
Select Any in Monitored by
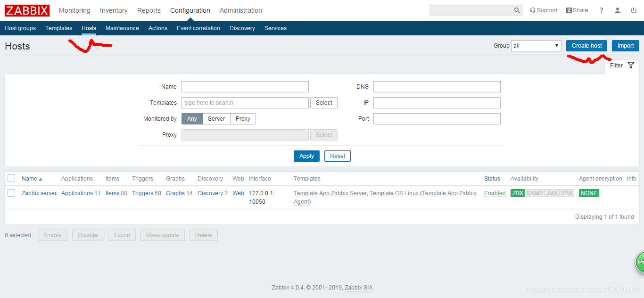pyautogui.click(x=192, y=119)
